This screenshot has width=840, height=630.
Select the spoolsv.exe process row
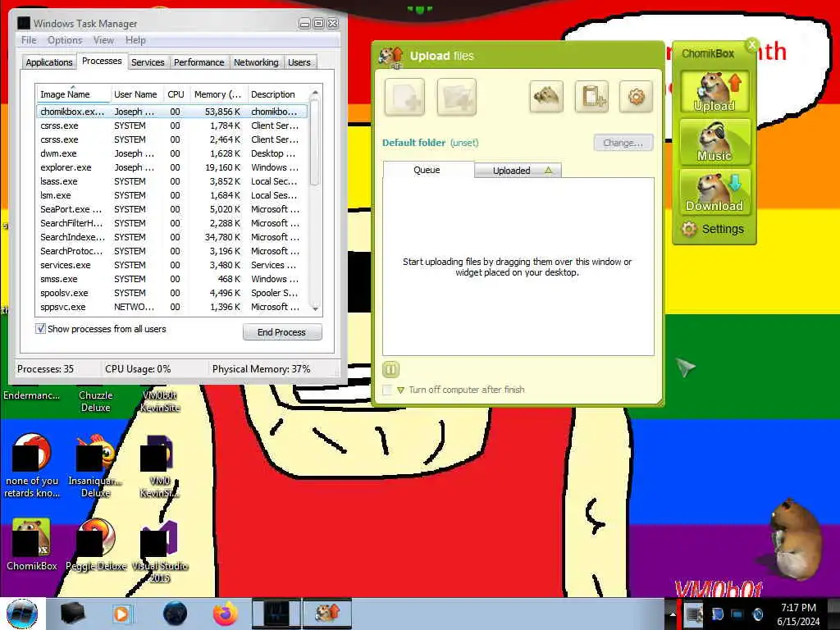tap(172, 293)
